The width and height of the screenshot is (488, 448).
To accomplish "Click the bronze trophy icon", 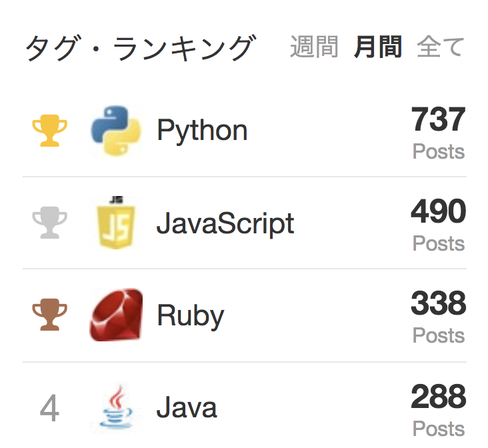I will 49,315.
